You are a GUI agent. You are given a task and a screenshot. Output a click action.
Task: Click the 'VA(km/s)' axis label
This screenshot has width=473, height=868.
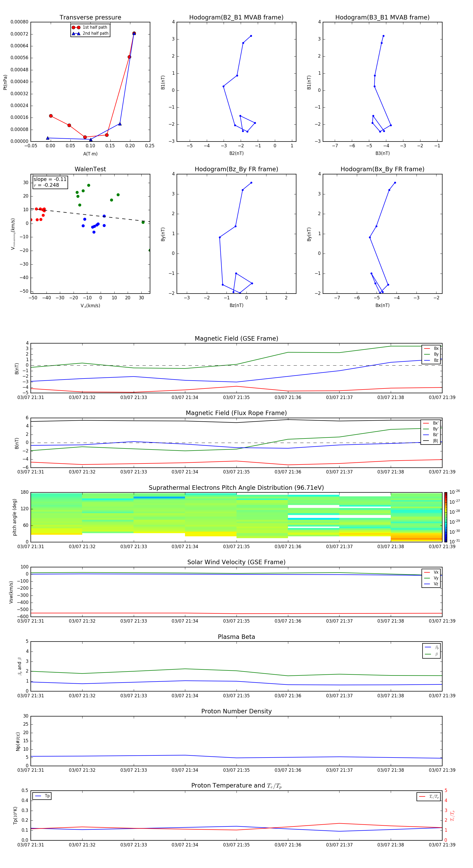[x=90, y=306]
